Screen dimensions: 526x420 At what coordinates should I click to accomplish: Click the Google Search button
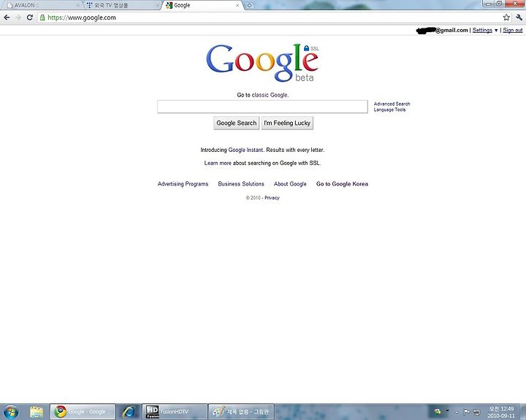coord(237,123)
